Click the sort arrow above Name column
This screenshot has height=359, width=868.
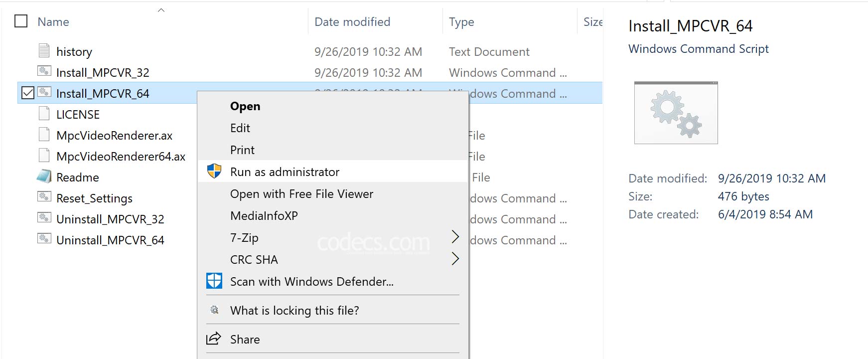tap(161, 10)
